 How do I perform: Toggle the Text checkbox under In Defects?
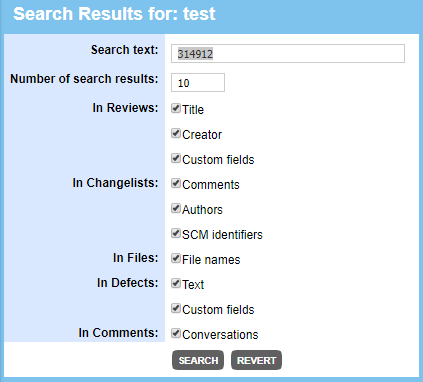coord(176,283)
